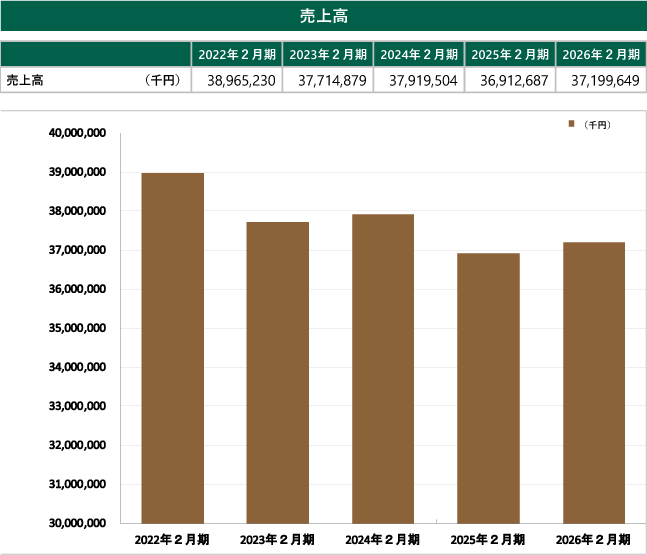
Task: Click the 売上高 title banner
Action: 324,16
